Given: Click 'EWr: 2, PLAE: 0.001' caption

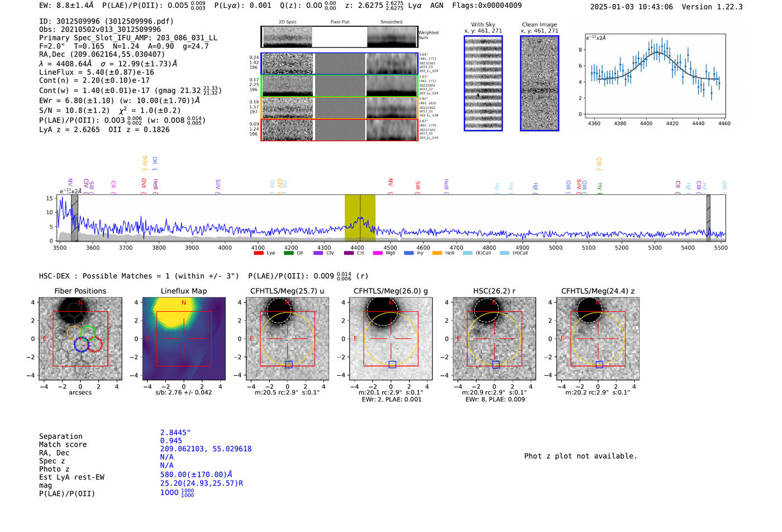Looking at the screenshot, I should pyautogui.click(x=392, y=399).
